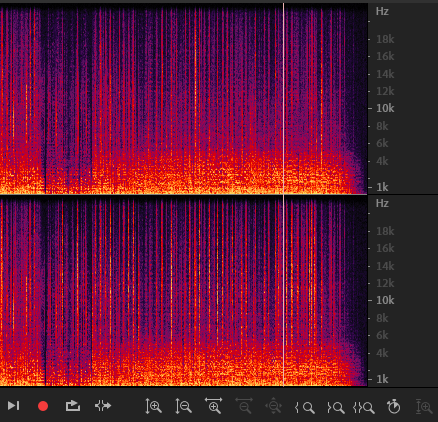
Task: Click the dimmed Zoom Out Full icon
Action: pos(273,406)
